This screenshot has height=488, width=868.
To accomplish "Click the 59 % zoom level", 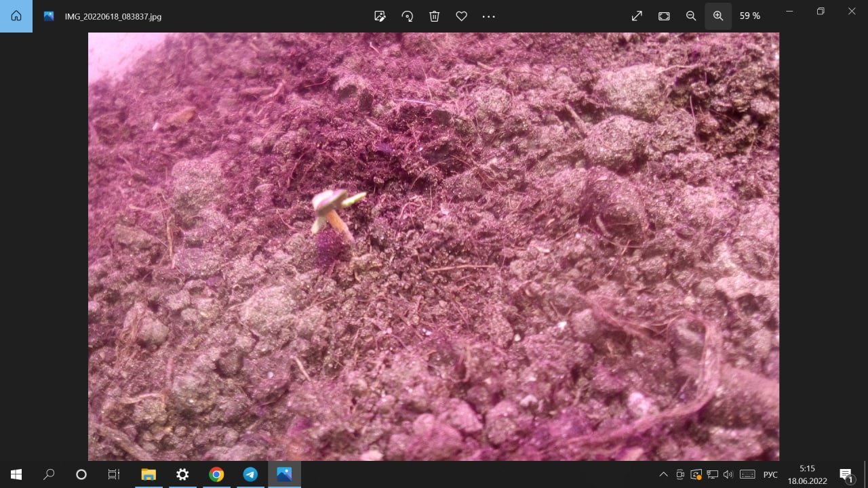I will click(x=749, y=16).
